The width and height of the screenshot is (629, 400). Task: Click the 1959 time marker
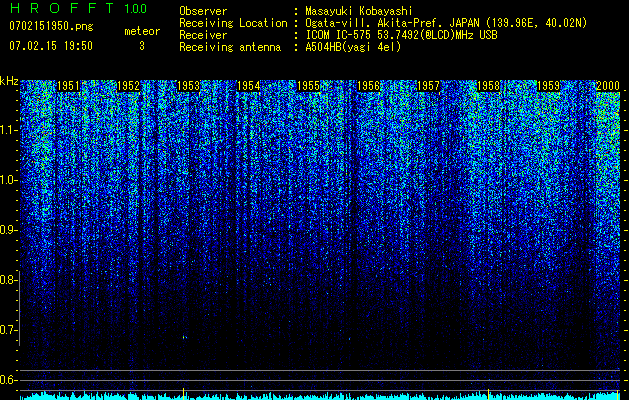tap(548, 86)
